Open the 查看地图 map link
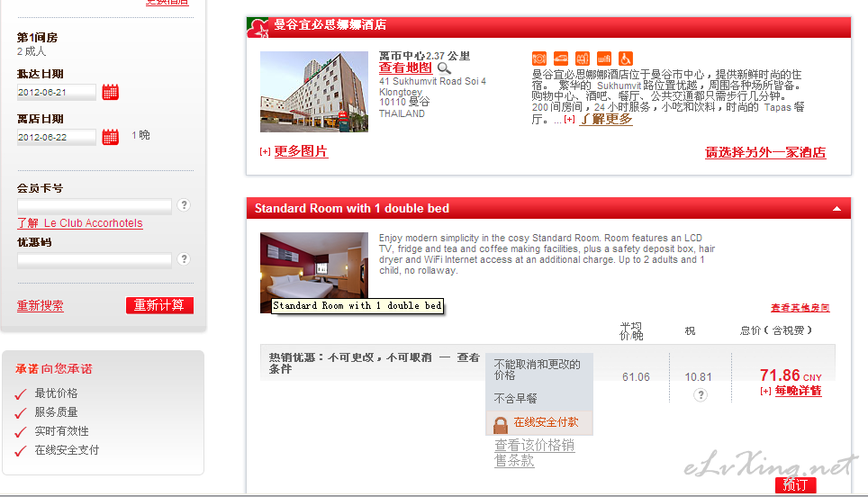 [x=405, y=68]
